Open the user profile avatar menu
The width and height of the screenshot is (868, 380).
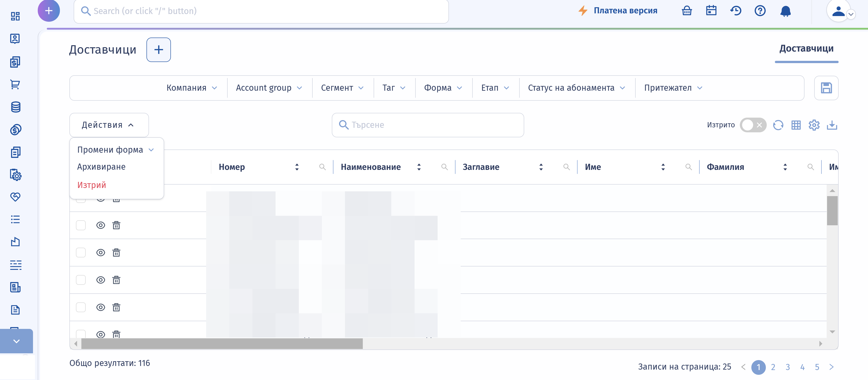tap(838, 11)
